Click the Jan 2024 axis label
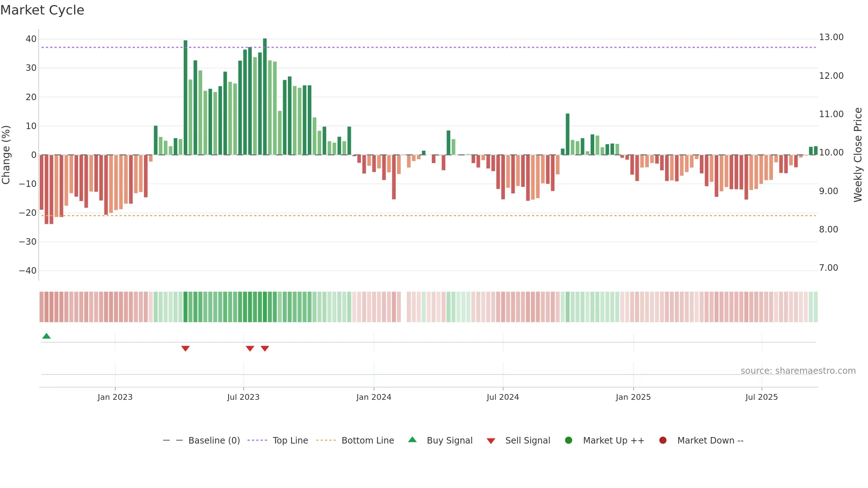The image size is (868, 488). click(x=374, y=397)
